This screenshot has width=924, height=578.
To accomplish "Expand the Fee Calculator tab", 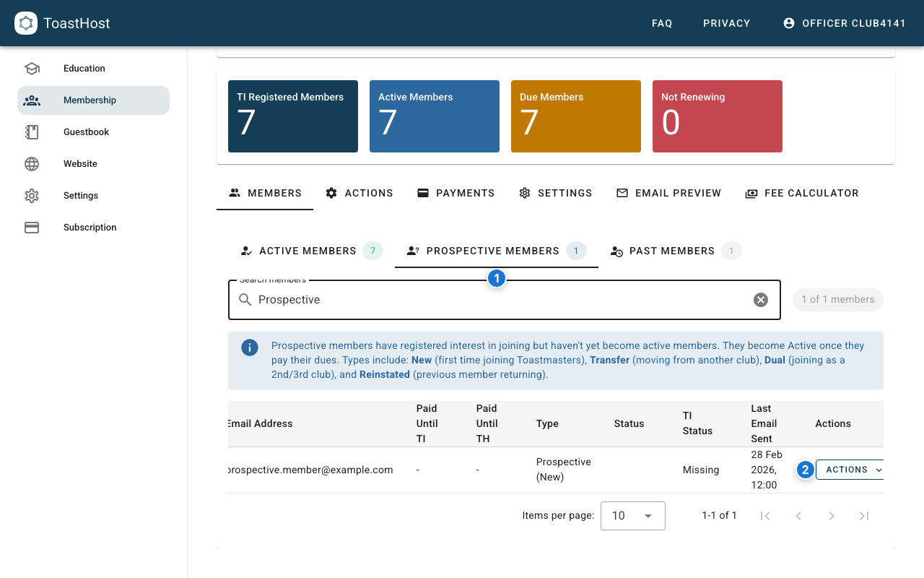I will 802,193.
